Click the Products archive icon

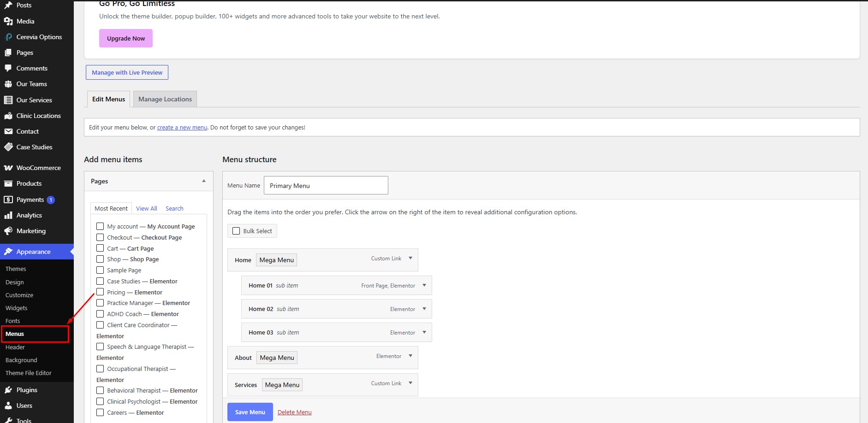click(8, 183)
